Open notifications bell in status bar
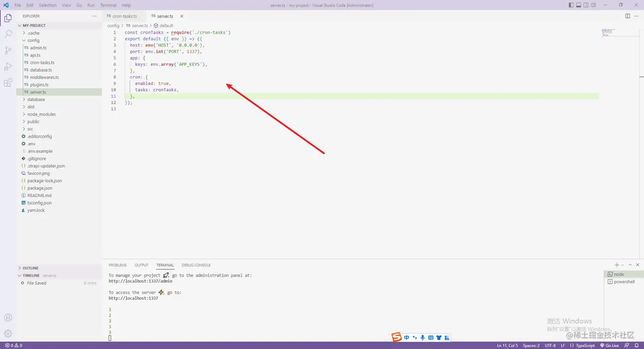644x349 pixels. [637, 346]
